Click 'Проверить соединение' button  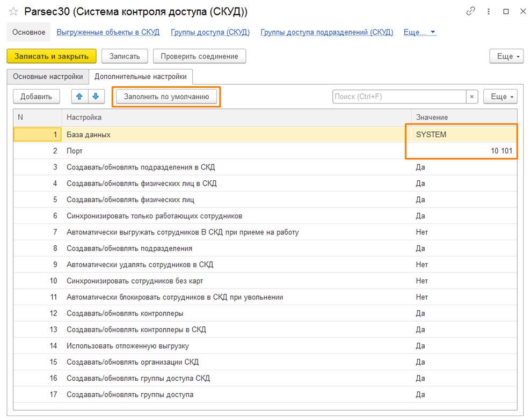coord(199,56)
